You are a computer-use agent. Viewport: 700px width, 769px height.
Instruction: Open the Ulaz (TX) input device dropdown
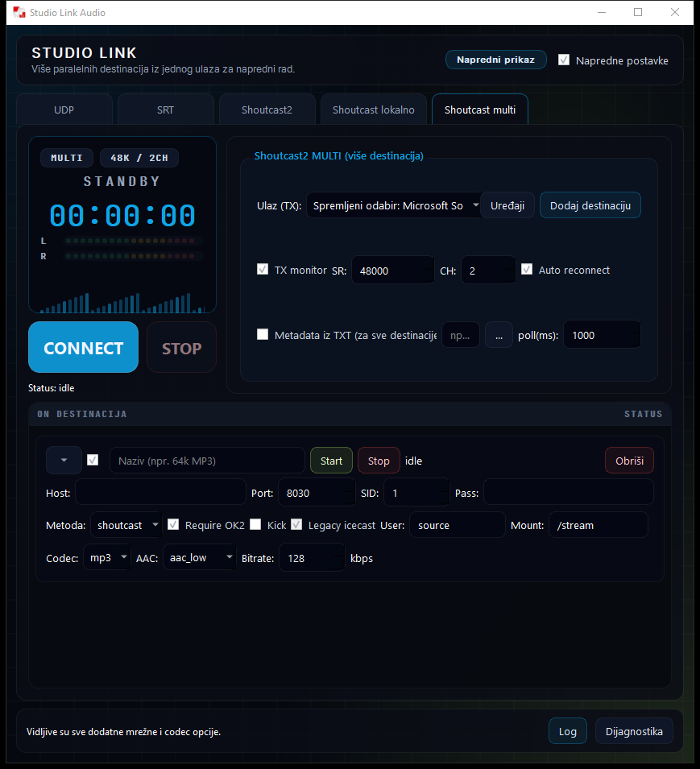[x=393, y=205]
